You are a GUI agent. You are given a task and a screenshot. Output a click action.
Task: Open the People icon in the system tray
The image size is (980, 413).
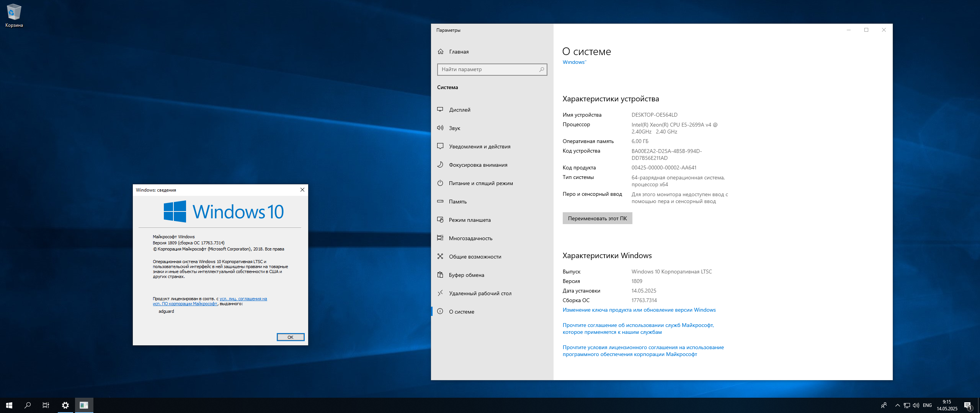[x=884, y=405]
